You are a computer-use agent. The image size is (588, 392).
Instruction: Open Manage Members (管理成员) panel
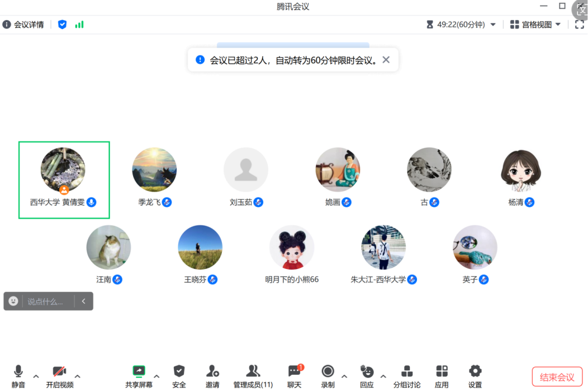point(253,371)
